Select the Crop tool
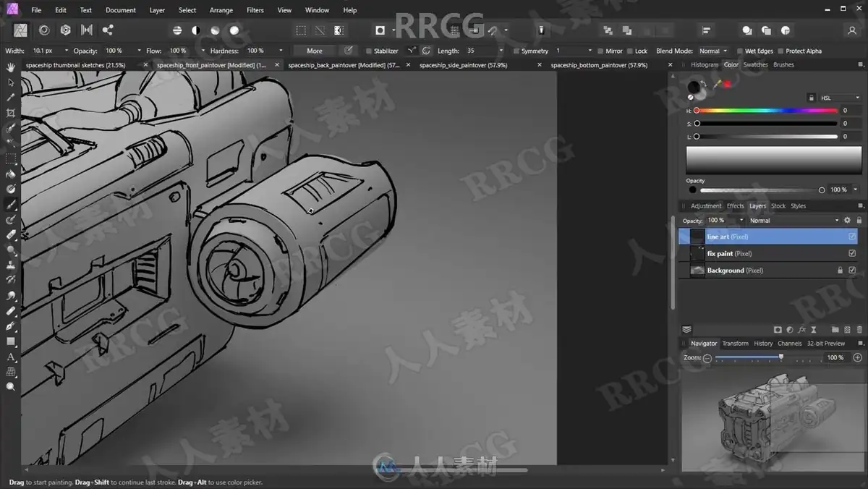 11,113
